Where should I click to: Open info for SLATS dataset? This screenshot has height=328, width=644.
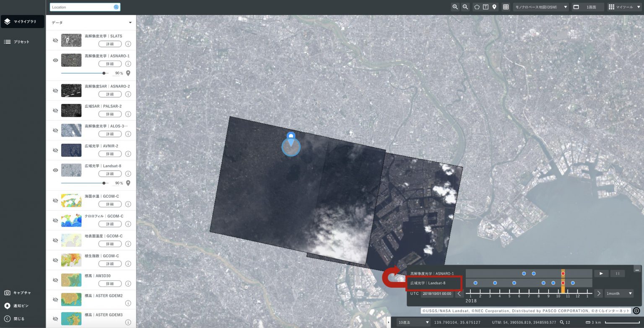click(128, 44)
